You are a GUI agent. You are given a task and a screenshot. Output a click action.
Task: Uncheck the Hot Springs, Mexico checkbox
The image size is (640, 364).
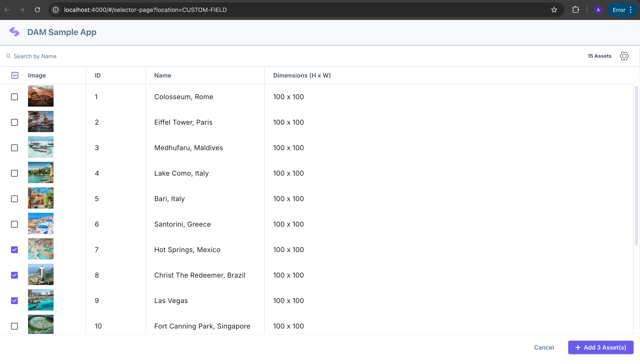coord(14,250)
